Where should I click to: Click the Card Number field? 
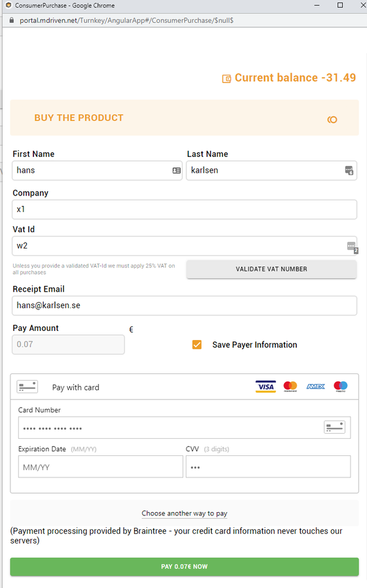click(184, 428)
